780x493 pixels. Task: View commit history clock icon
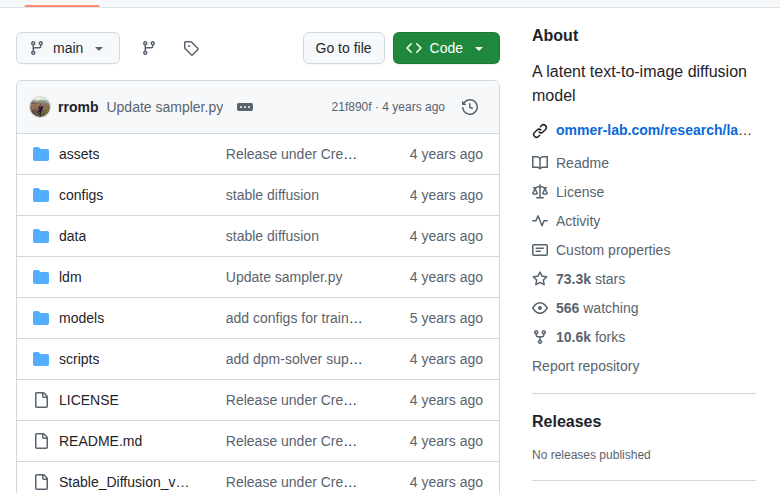pyautogui.click(x=470, y=107)
